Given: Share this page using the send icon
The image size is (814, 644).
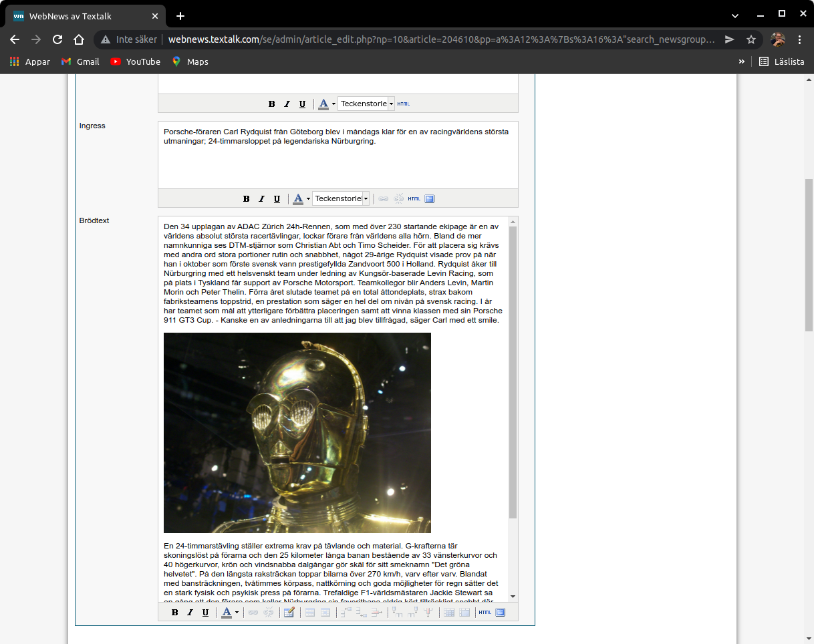Looking at the screenshot, I should coord(730,39).
